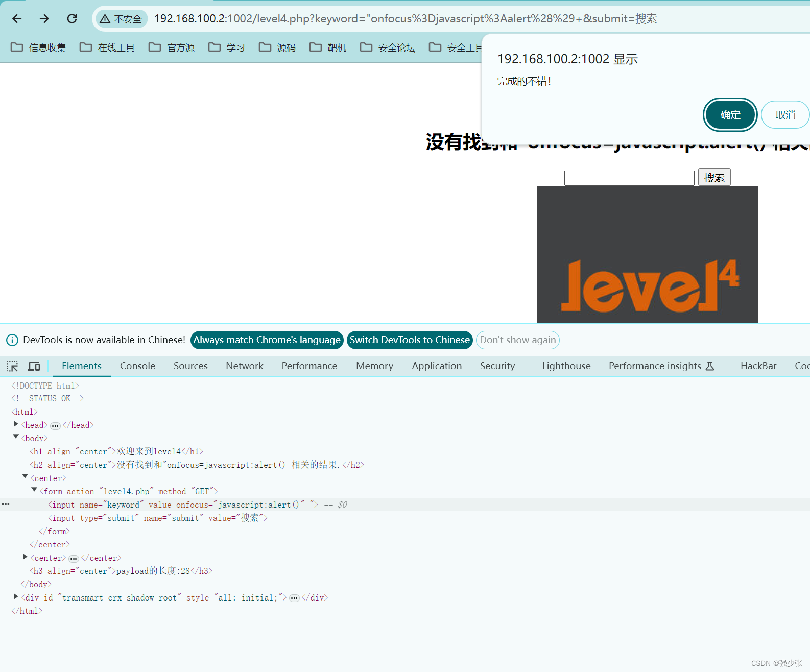Open the selected node's three-dot actions
The image size is (810, 672).
coord(6,504)
